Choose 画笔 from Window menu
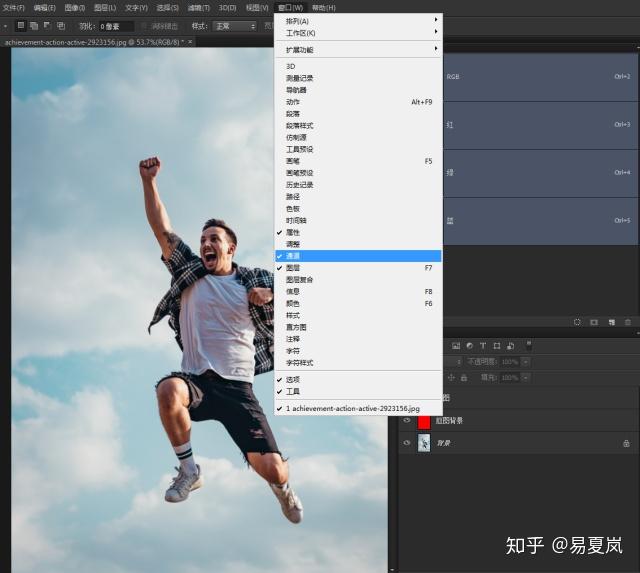 point(358,161)
